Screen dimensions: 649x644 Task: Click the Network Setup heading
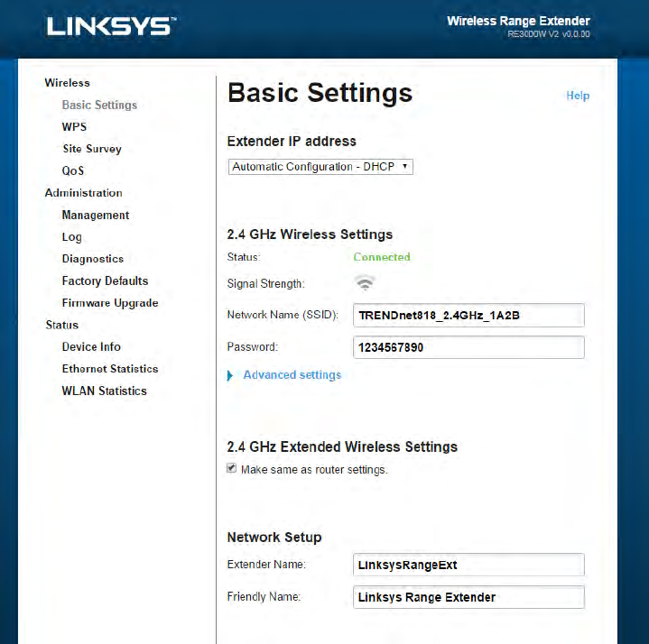(x=274, y=538)
